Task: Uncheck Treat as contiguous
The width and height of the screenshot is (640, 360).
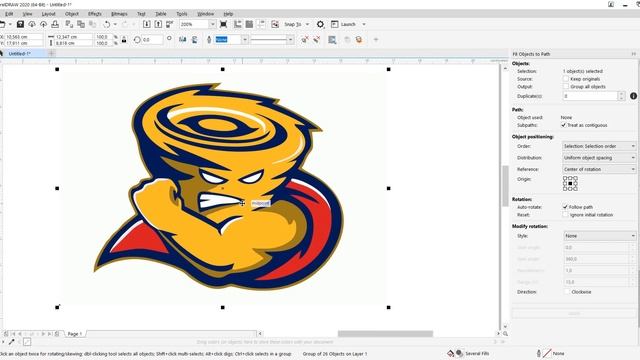Action: (x=564, y=125)
